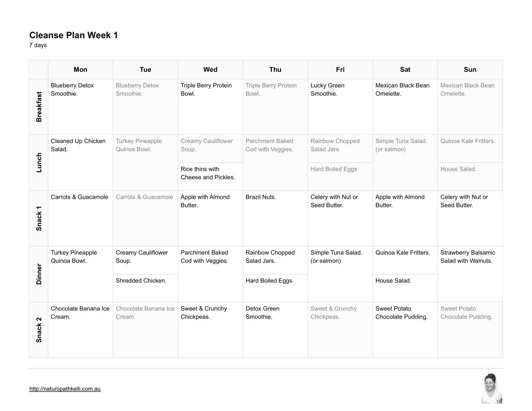The height and width of the screenshot is (411, 532).
Task: Click the woman's portrait photo
Action: tap(492, 388)
